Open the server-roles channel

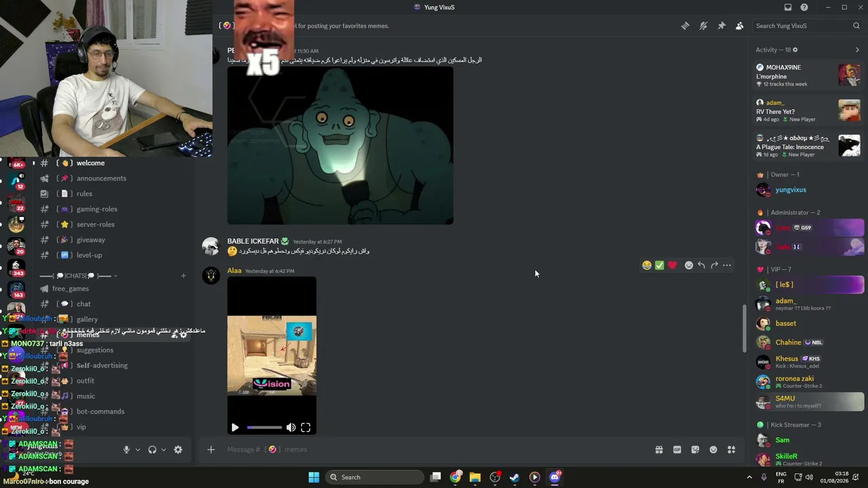pos(113,224)
